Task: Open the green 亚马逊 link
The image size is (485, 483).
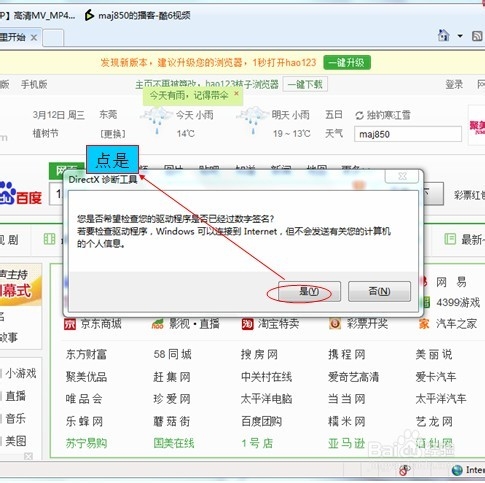Action: (346, 444)
